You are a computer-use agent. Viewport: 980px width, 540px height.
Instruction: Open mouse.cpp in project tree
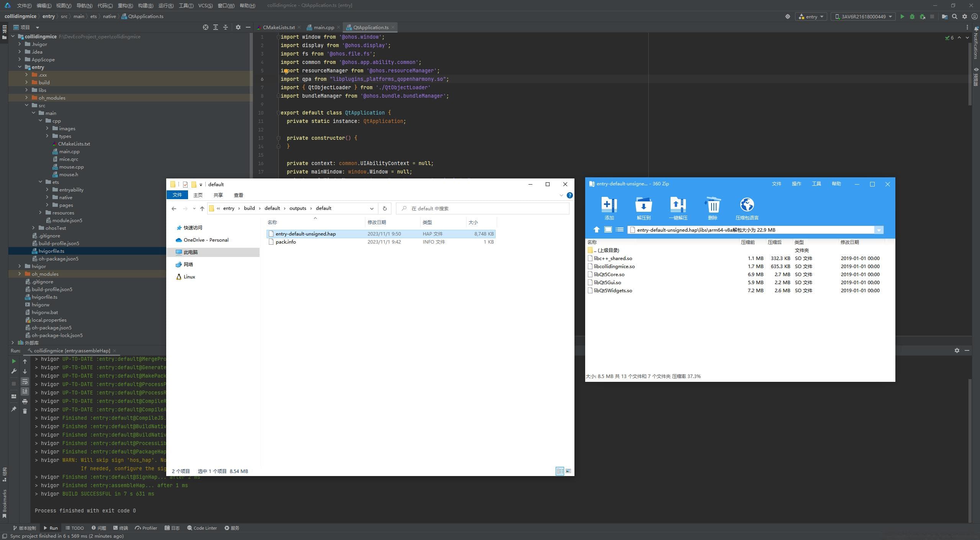[x=71, y=167]
